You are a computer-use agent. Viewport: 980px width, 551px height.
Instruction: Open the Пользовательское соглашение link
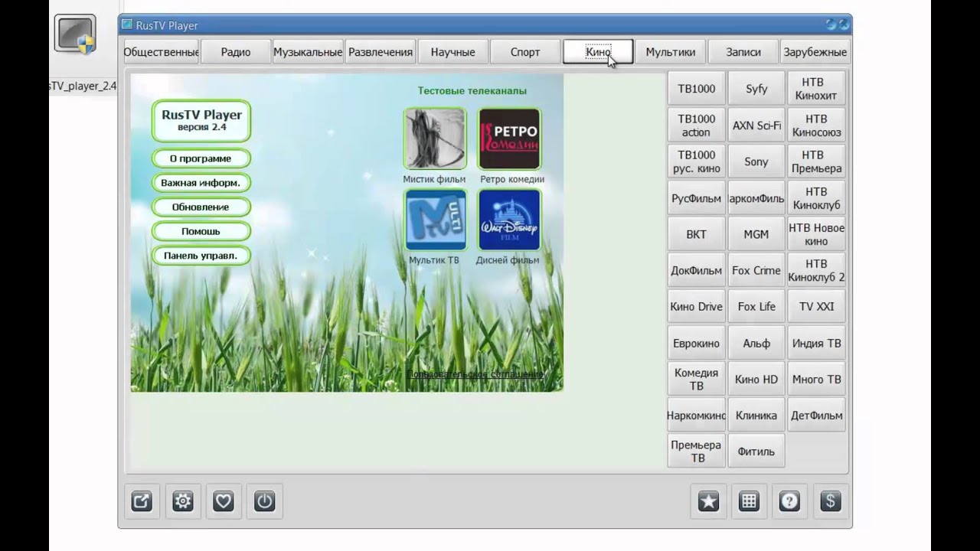475,374
